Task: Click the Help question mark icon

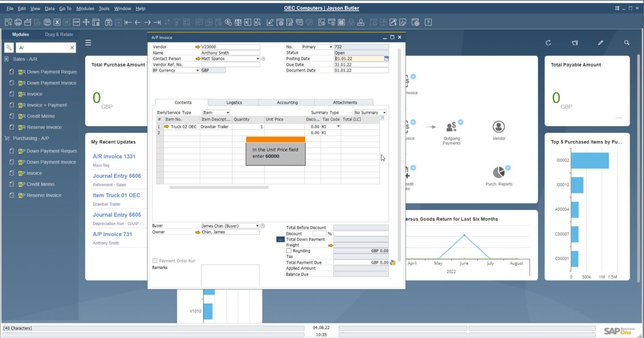Action: [x=428, y=22]
